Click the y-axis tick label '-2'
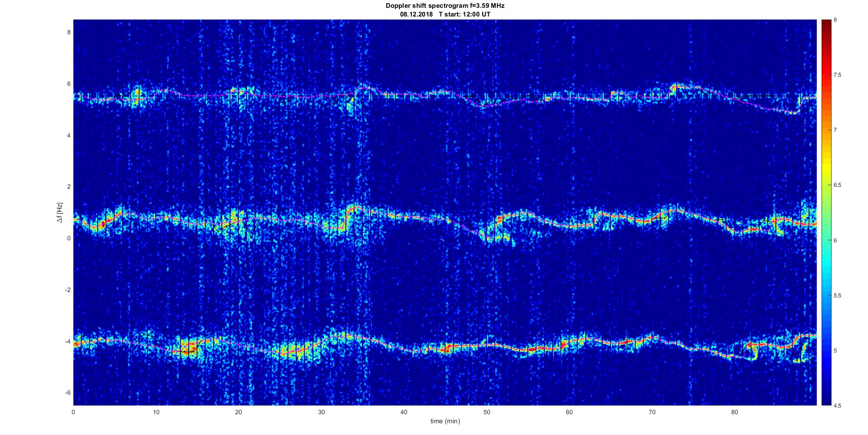Screen dimensions: 868x435 (68, 290)
